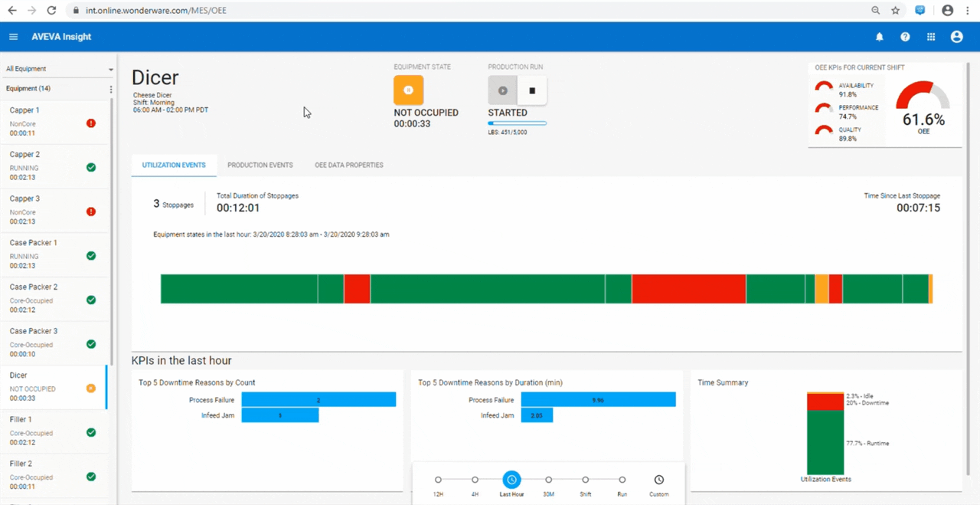
Task: Click the Availability 91.8% KPI
Action: click(847, 90)
